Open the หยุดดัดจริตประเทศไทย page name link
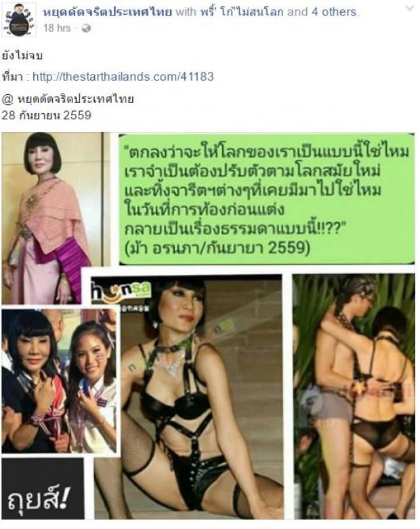The height and width of the screenshot is (529, 420). coord(108,12)
